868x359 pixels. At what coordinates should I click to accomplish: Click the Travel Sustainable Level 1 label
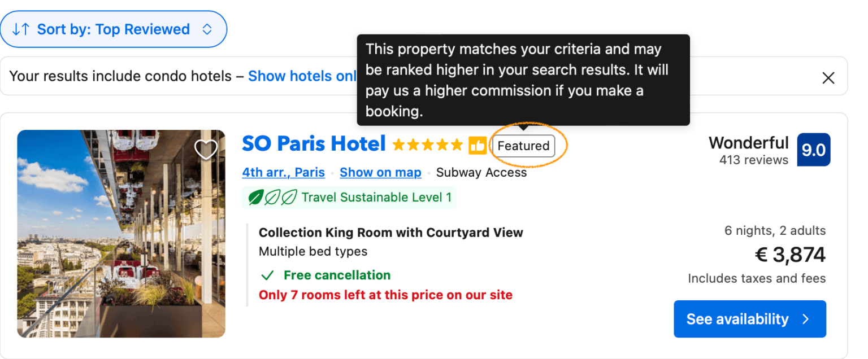[376, 198]
